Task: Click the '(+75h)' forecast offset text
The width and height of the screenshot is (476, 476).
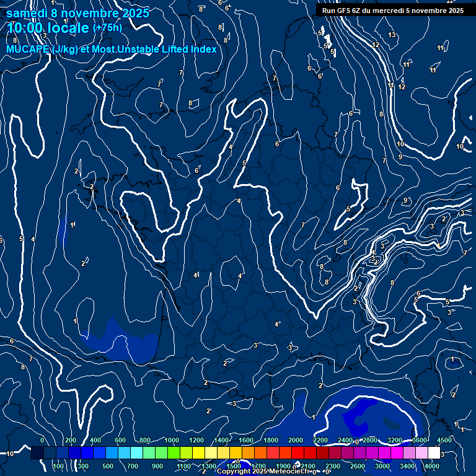Action: [107, 28]
